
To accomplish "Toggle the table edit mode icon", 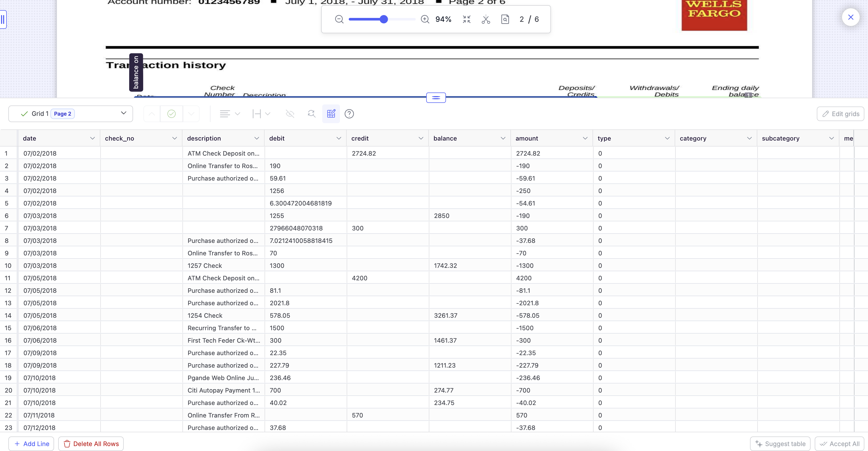I will pos(331,114).
